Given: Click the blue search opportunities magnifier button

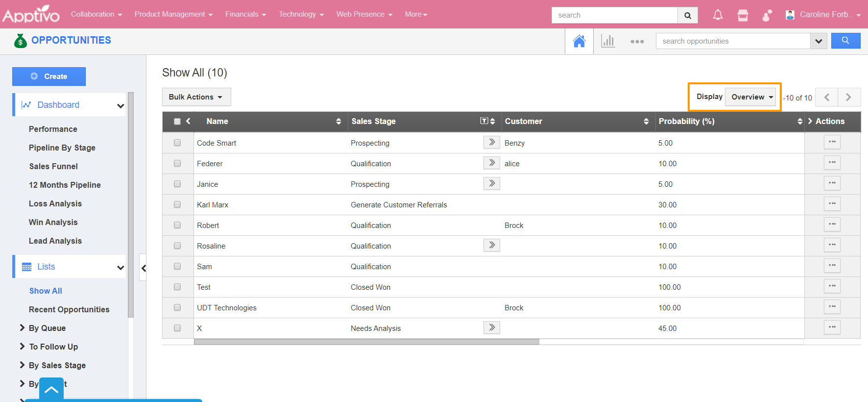Looking at the screenshot, I should click(x=845, y=41).
